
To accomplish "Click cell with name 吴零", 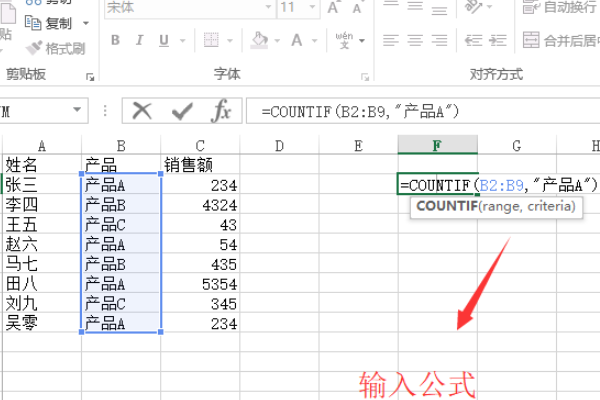I will point(42,323).
